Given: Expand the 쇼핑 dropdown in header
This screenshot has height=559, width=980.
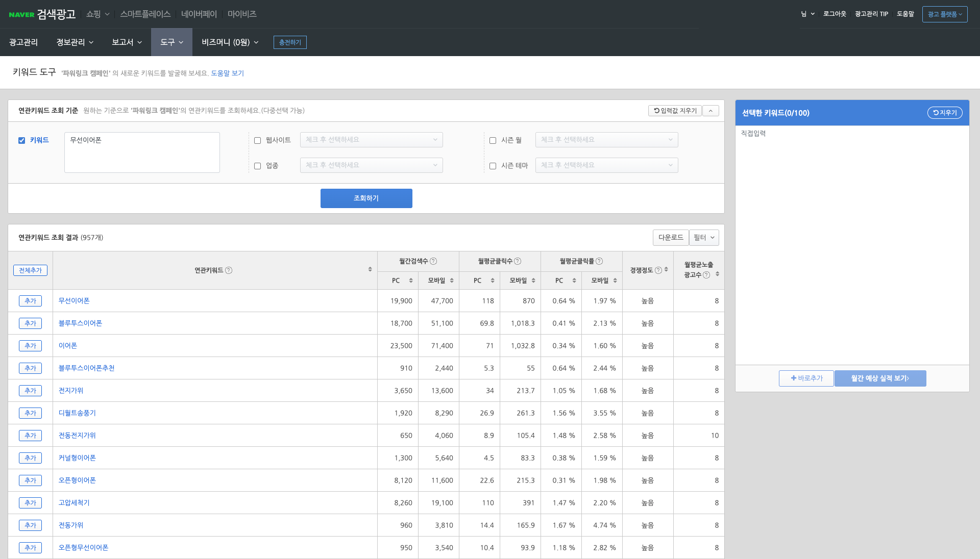Looking at the screenshot, I should (x=98, y=14).
